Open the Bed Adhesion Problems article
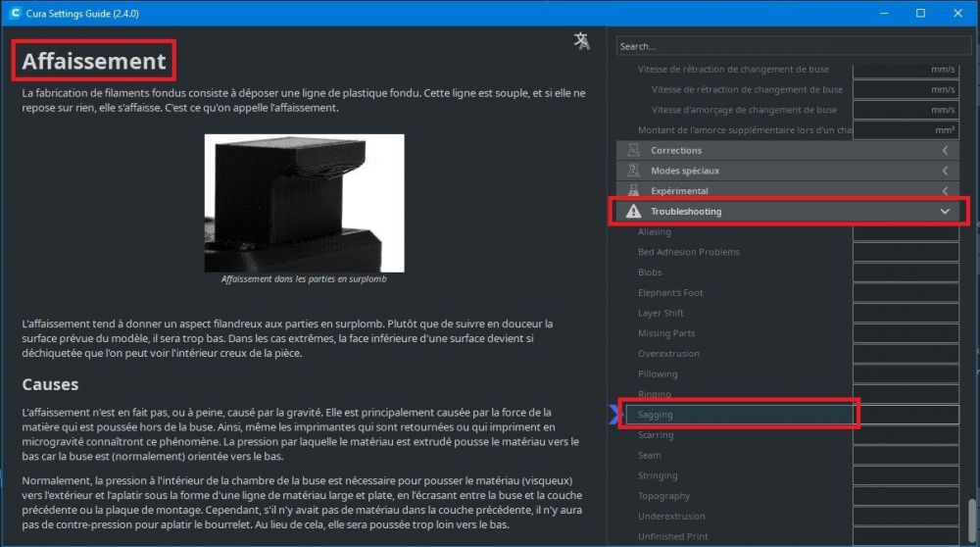The width and height of the screenshot is (980, 547). pyautogui.click(x=689, y=252)
